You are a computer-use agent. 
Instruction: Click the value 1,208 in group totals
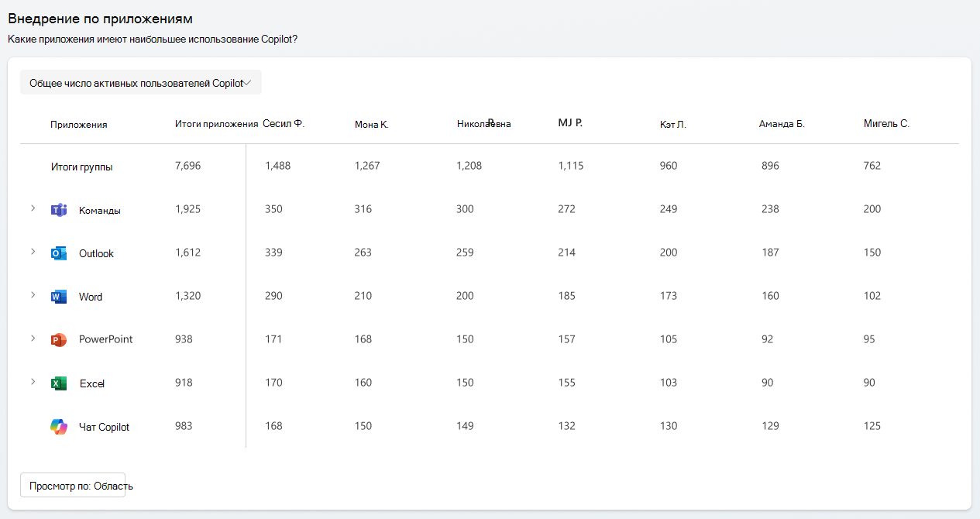[469, 166]
